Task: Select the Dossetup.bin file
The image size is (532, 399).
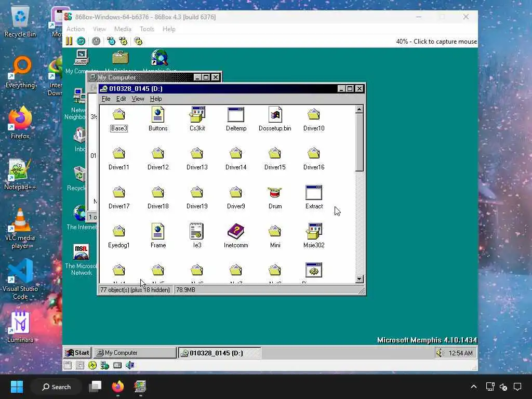Action: (275, 119)
